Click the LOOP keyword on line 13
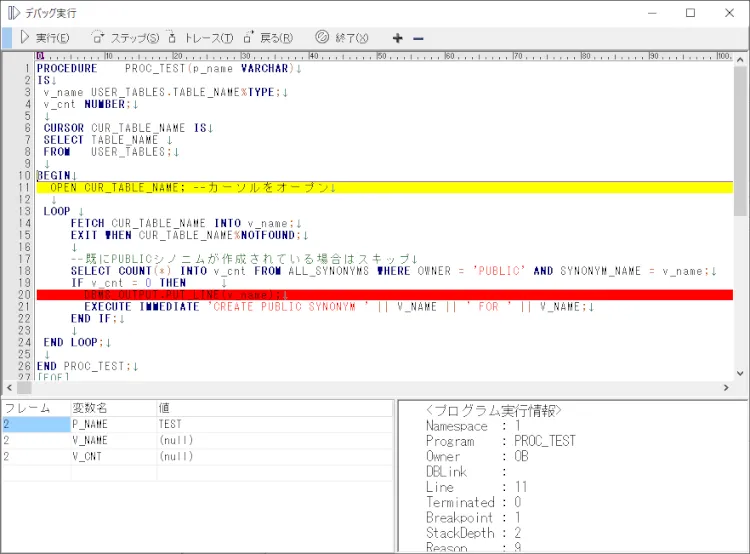The height and width of the screenshot is (554, 750). click(x=57, y=211)
